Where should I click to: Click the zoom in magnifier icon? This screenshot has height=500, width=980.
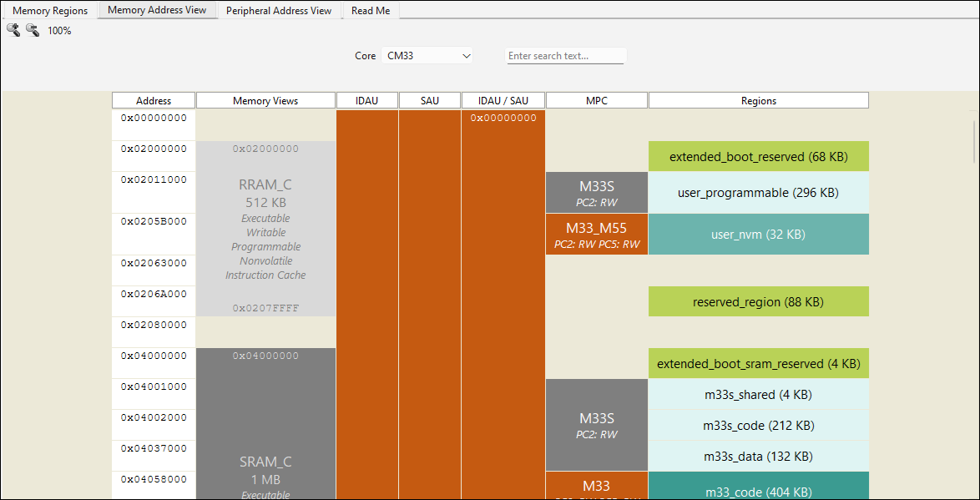13,30
